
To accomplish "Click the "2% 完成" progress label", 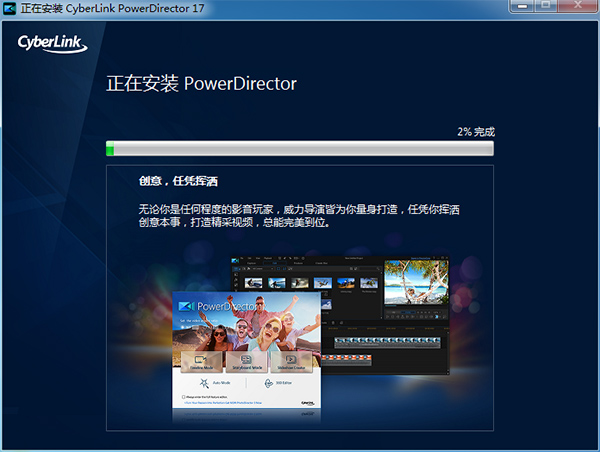I will 475,131.
